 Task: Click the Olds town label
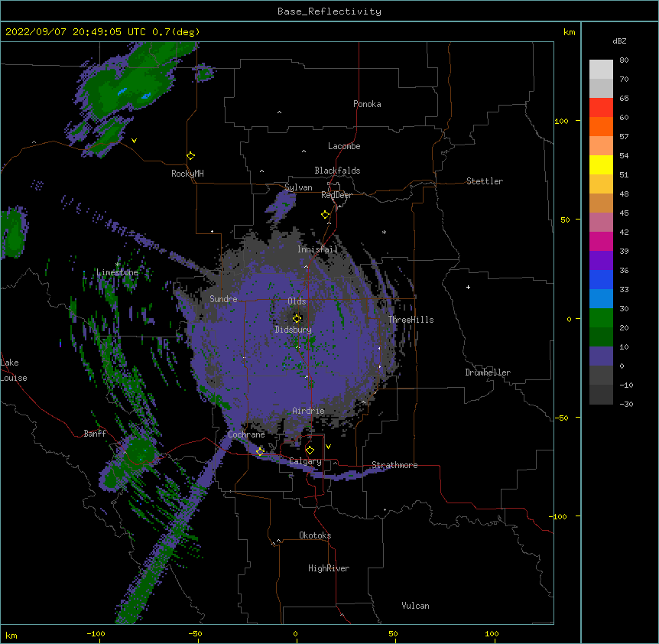tap(297, 301)
